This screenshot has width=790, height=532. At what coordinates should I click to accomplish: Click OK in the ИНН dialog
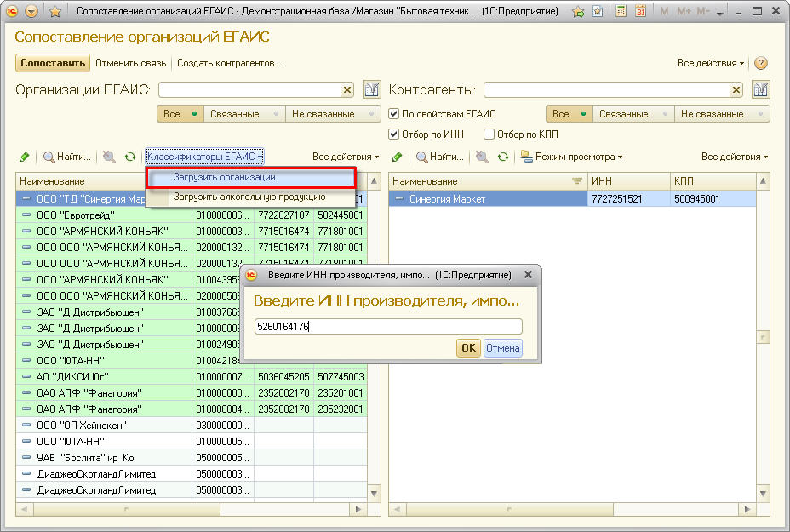pos(468,348)
